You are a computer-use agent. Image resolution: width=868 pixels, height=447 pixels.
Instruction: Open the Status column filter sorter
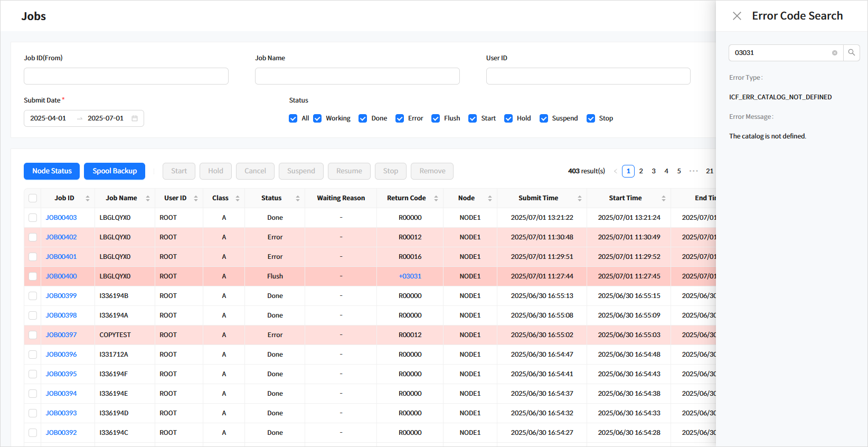click(298, 198)
